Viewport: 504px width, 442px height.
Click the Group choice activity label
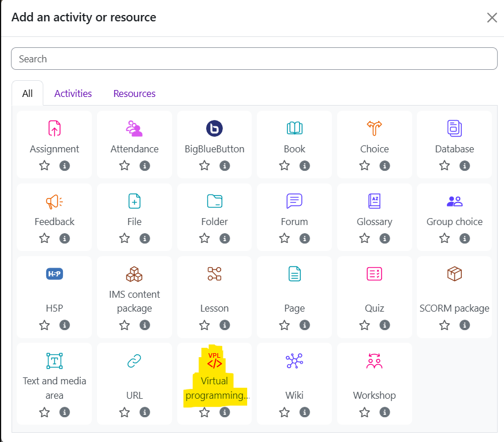tap(454, 222)
